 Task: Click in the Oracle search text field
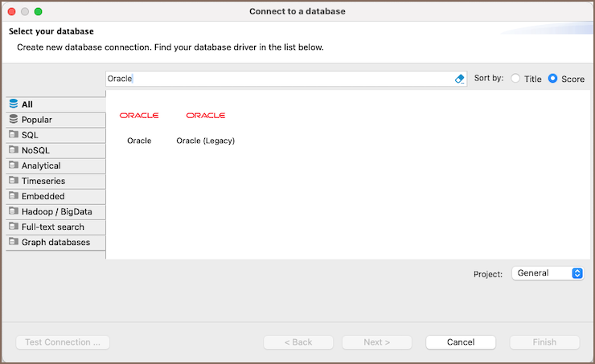pyautogui.click(x=281, y=79)
